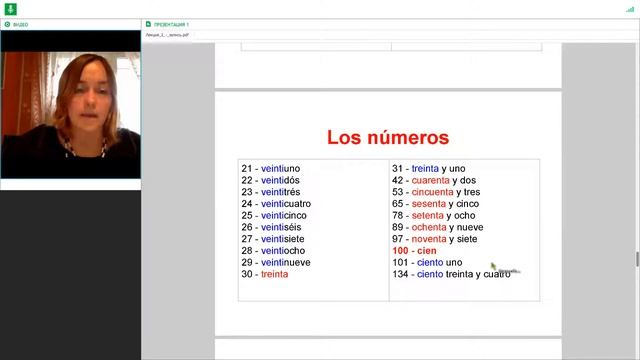Click the '26 - veintiséis' row

(271, 227)
